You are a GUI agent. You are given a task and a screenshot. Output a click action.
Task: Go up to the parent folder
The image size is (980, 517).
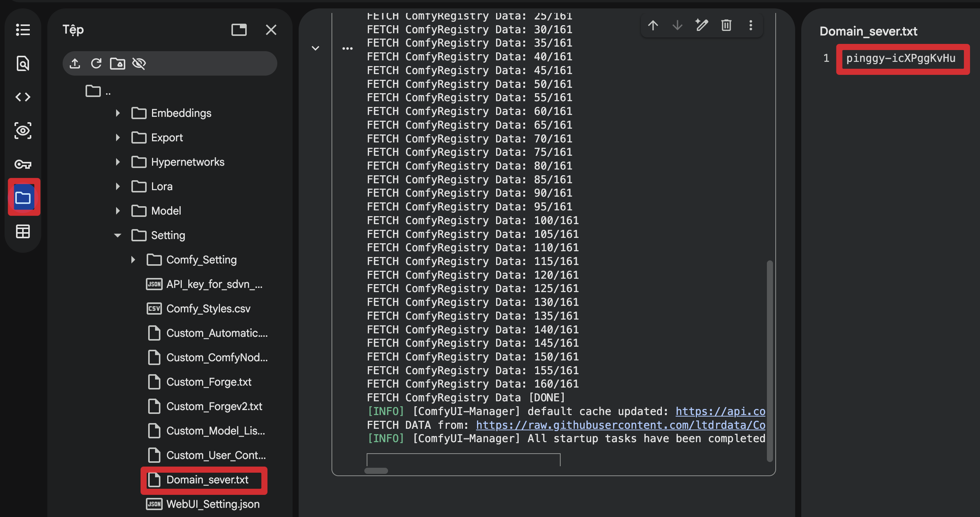tap(99, 91)
